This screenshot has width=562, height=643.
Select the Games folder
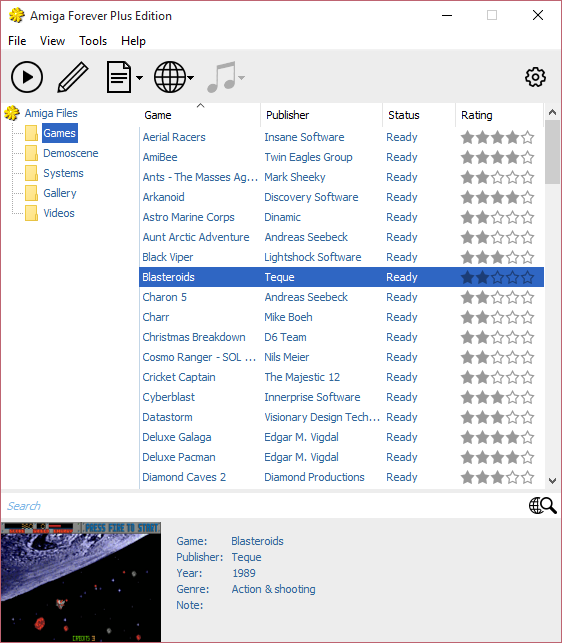[x=59, y=133]
